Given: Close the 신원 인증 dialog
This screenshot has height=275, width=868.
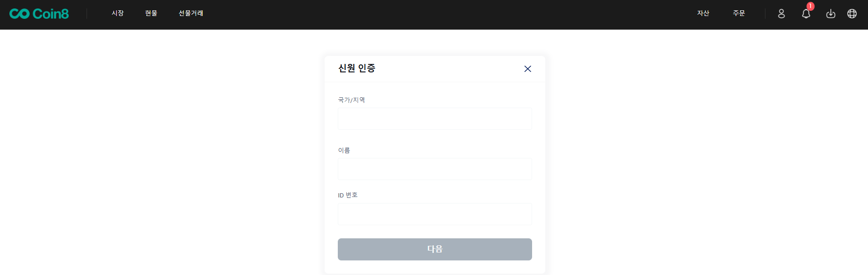Looking at the screenshot, I should 528,69.
